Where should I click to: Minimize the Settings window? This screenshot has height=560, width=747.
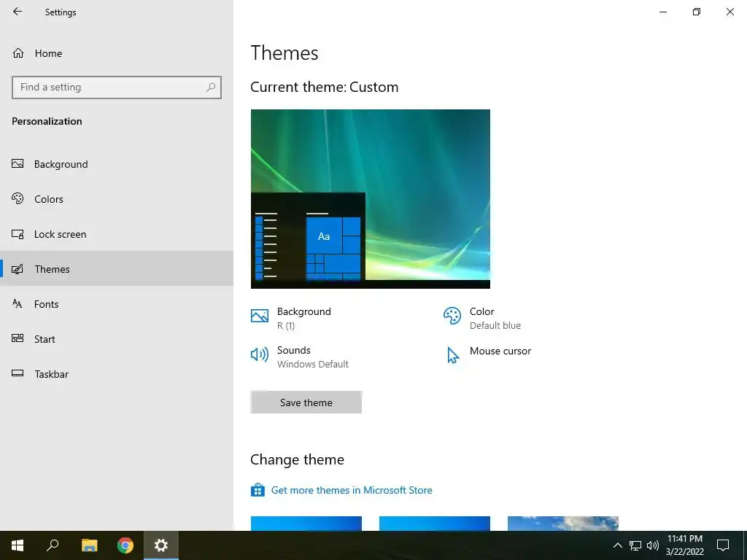pyautogui.click(x=662, y=12)
